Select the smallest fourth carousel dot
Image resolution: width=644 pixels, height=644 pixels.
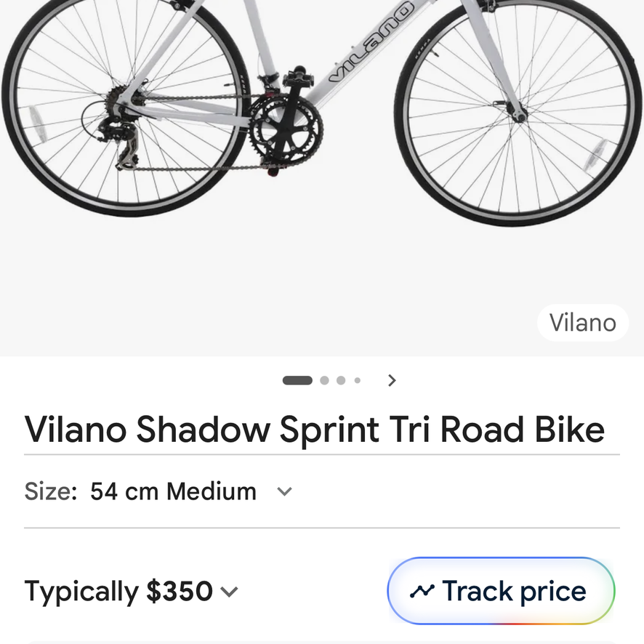click(358, 380)
